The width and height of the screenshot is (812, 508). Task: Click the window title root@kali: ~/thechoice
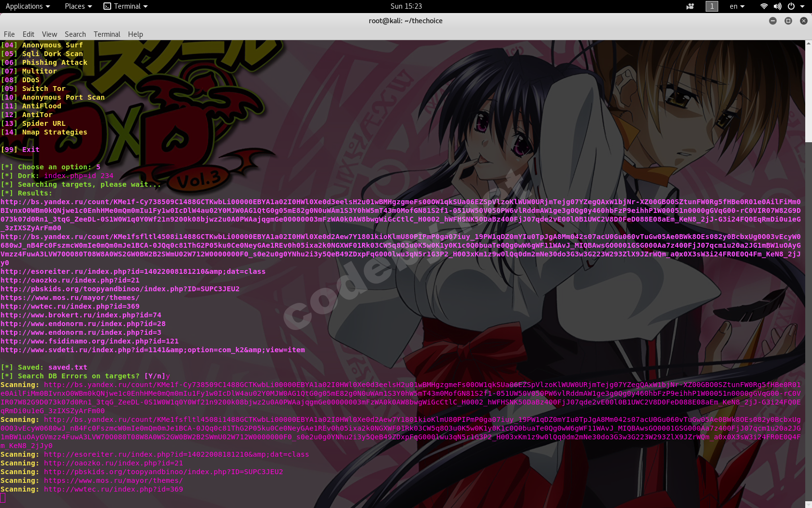[x=406, y=21]
